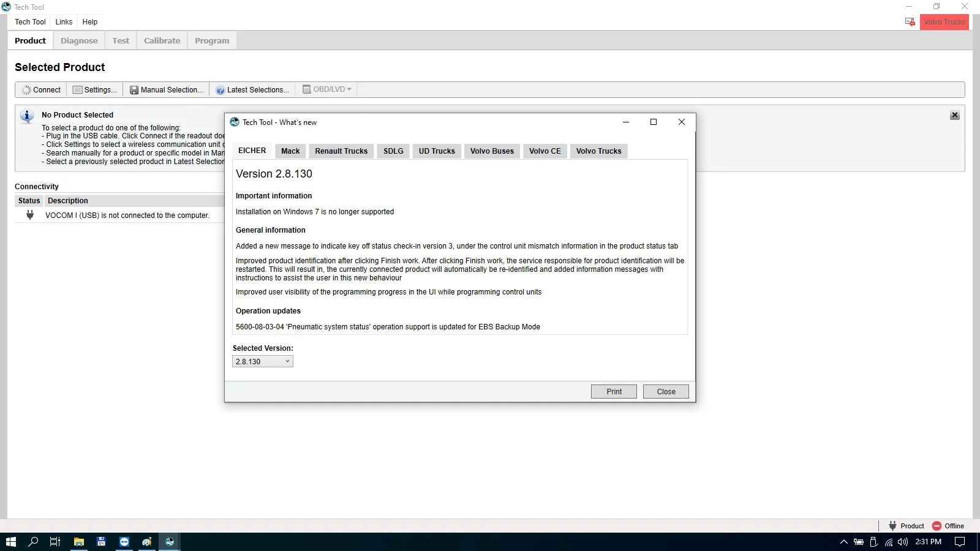Viewport: 980px width, 551px height.
Task: Click the red Volvo Trucks brand button
Action: tap(944, 22)
